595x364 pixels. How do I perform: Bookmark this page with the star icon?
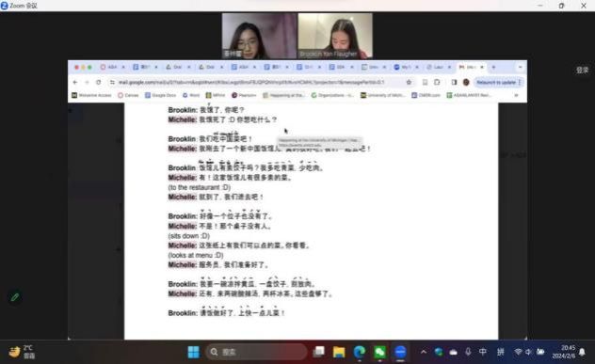[x=409, y=82]
